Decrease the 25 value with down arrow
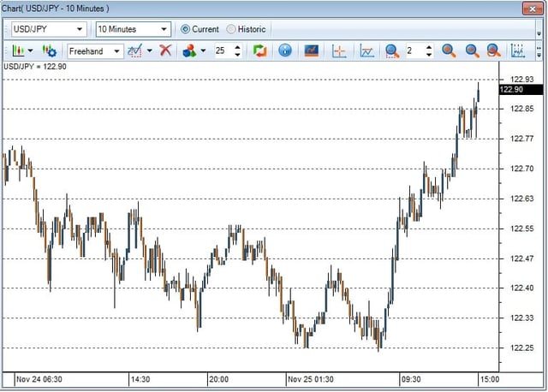548x392 pixels. [x=238, y=55]
